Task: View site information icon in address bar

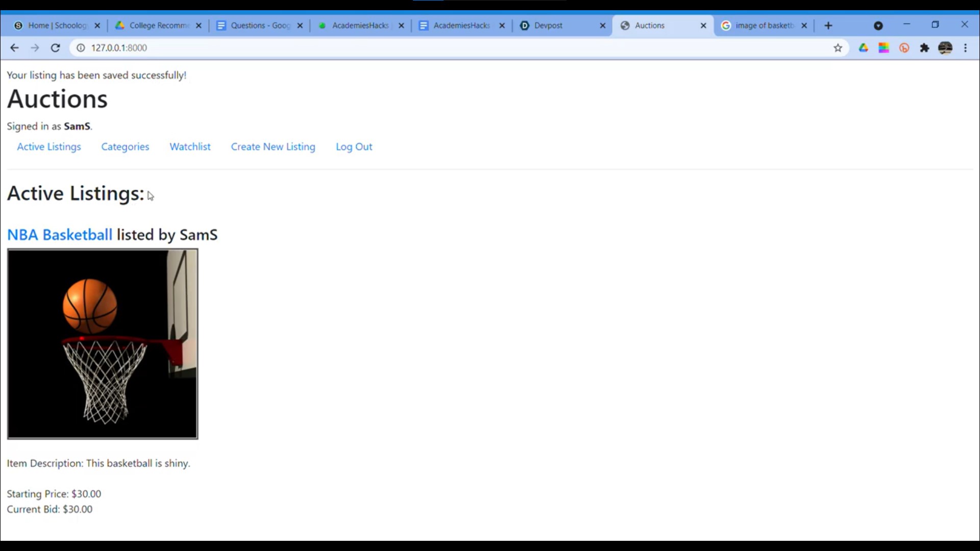Action: click(81, 48)
